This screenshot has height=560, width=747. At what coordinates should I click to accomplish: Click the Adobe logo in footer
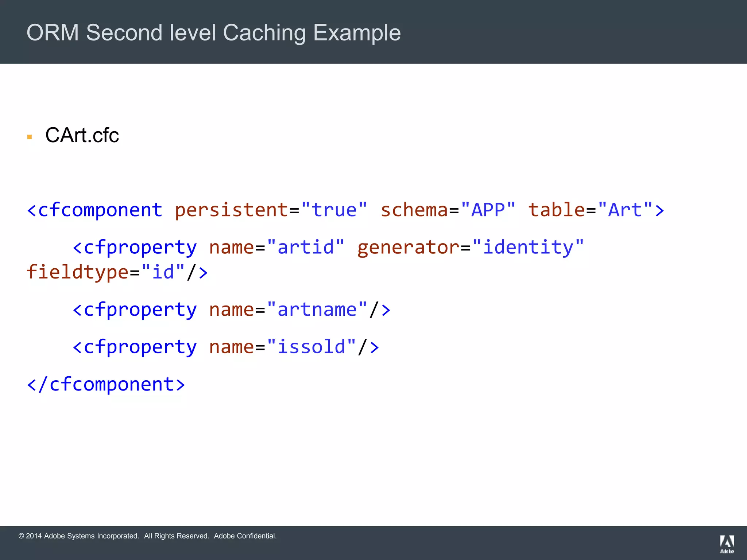pos(727,544)
